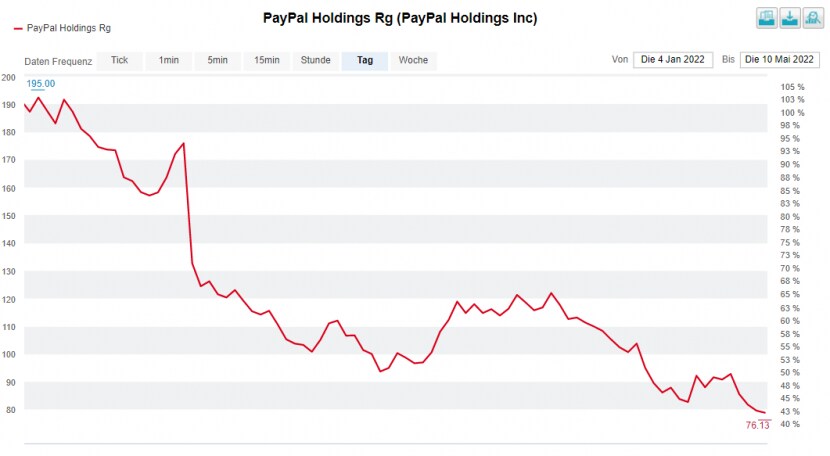The width and height of the screenshot is (830, 456).
Task: Click the 50 % axis label
Action: tap(790, 373)
